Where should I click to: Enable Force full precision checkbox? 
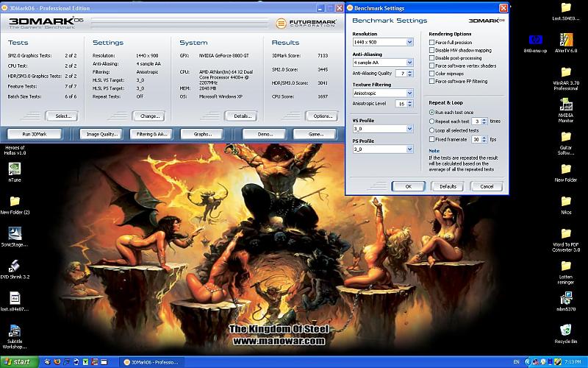(432, 43)
